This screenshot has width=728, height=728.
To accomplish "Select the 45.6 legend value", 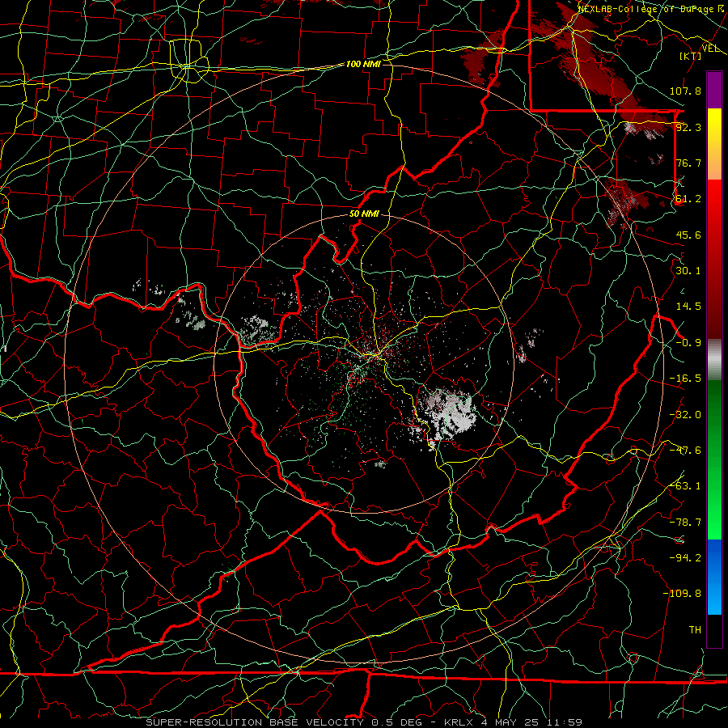I will (x=688, y=235).
